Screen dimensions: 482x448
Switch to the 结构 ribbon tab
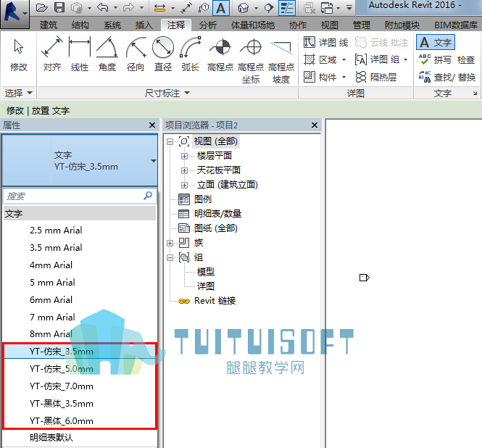[80, 25]
